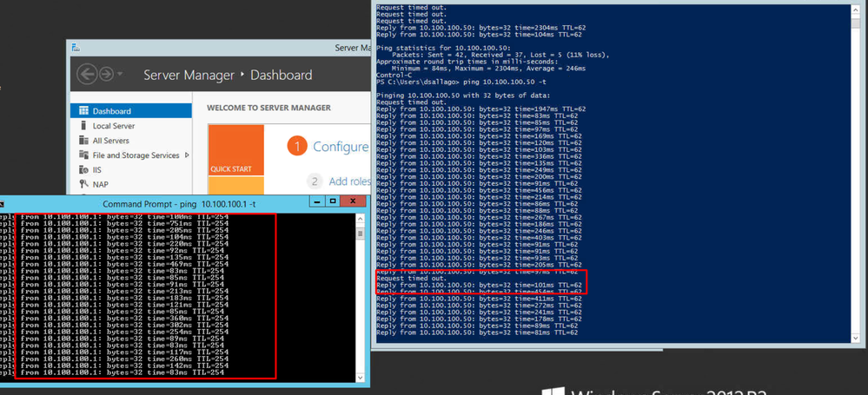Click the Dashboard grid icon
This screenshot has height=395, width=868.
click(x=83, y=110)
